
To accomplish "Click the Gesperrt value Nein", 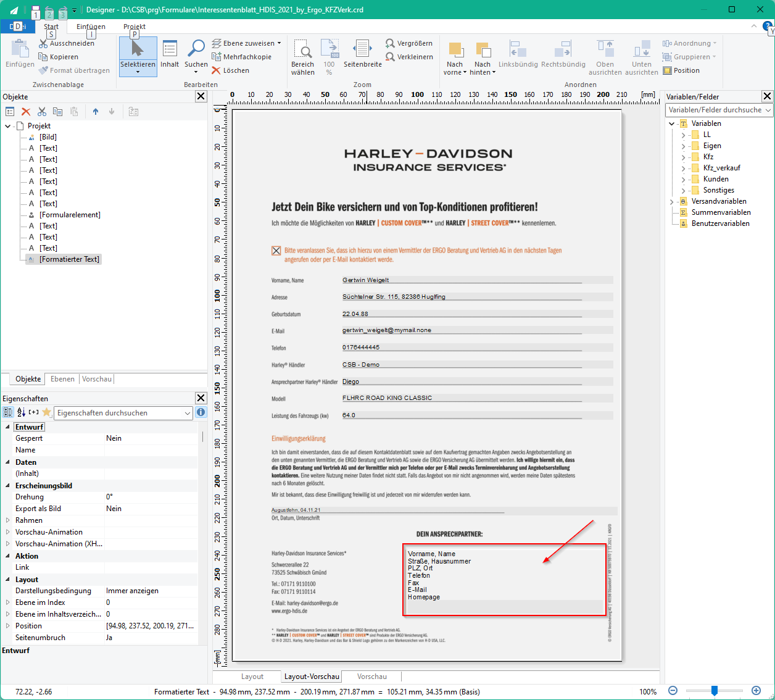I will 151,438.
